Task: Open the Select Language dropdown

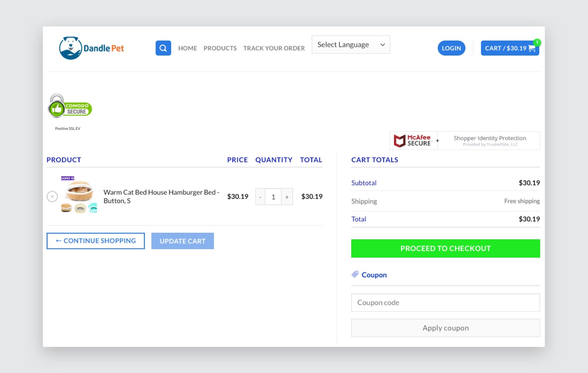Action: (351, 45)
